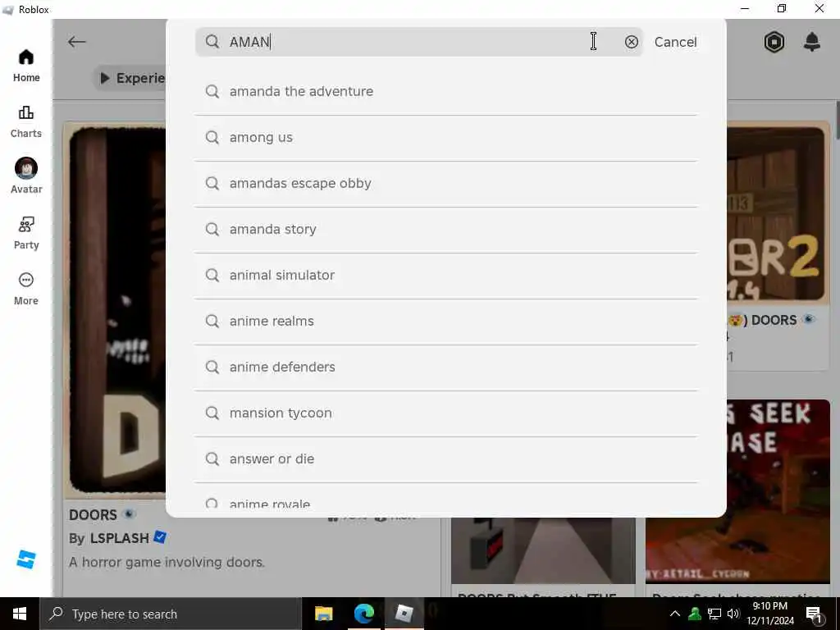Click the Roblox taskbar icon
The image size is (840, 630).
[404, 614]
